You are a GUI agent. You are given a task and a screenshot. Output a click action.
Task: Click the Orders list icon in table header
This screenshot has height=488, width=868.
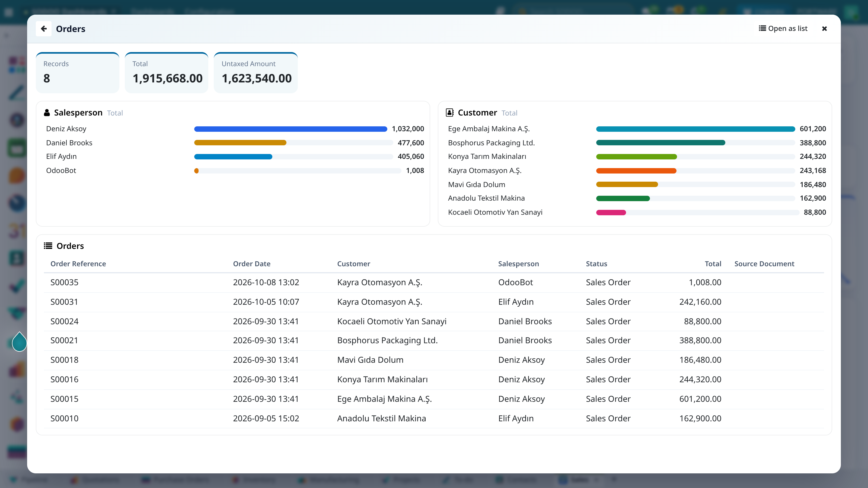tap(48, 246)
